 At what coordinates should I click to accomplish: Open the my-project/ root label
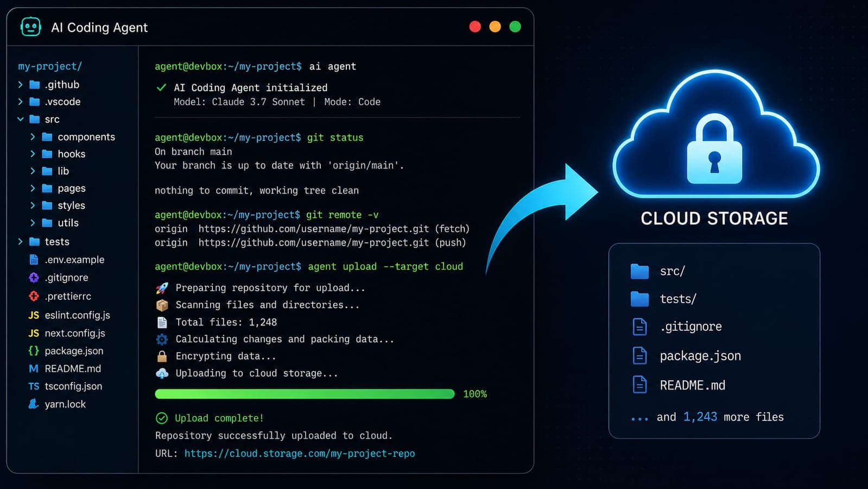pos(50,66)
